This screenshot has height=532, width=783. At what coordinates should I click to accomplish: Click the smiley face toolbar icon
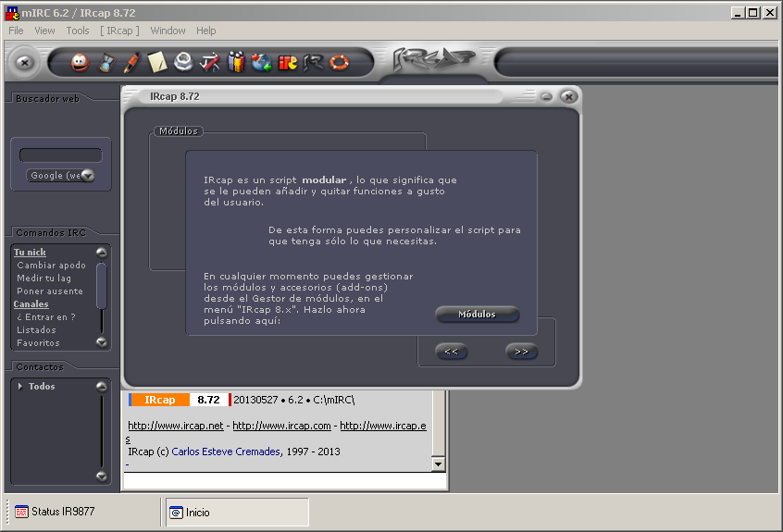click(x=80, y=63)
